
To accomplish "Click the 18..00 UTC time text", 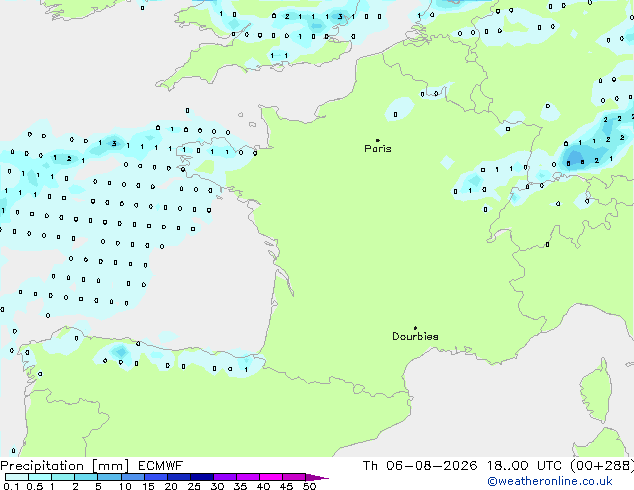I will tap(524, 466).
